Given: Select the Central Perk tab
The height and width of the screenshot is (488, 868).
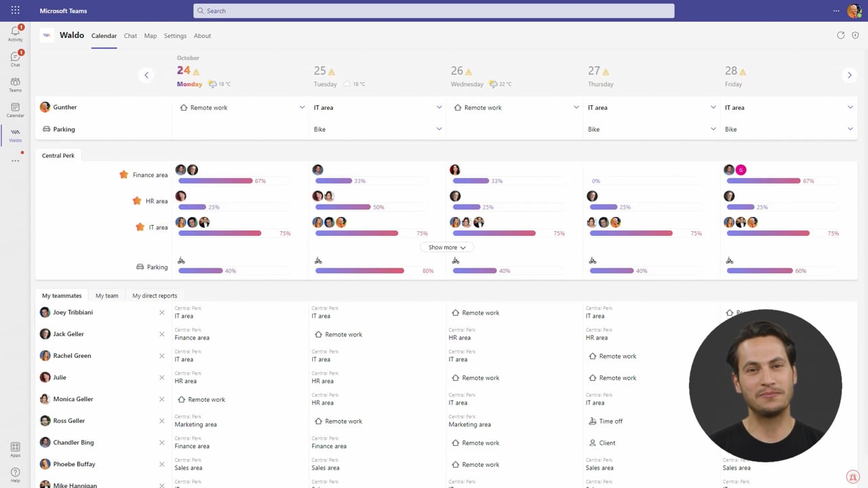Looking at the screenshot, I should (58, 155).
